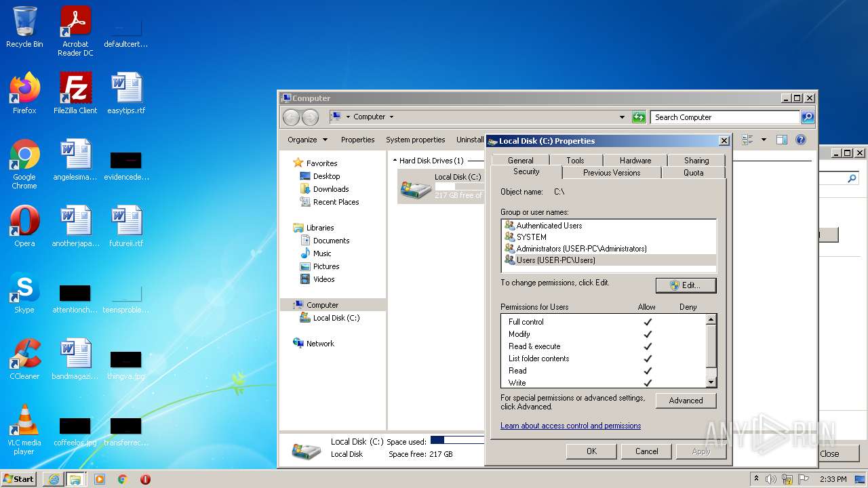Click Properties toolbar command
This screenshot has height=488, width=868.
[357, 140]
